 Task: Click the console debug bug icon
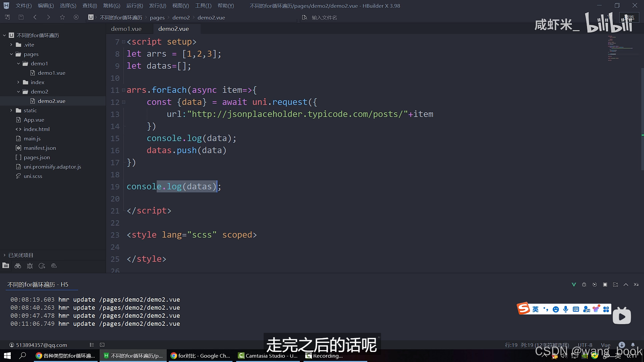(x=584, y=285)
